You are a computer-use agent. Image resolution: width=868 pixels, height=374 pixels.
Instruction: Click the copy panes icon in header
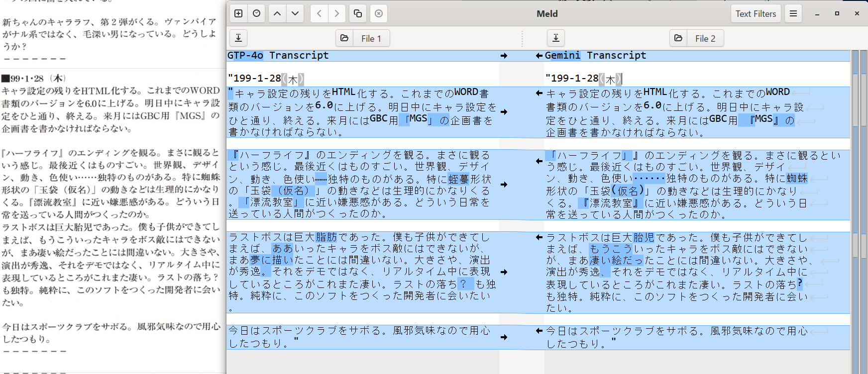[x=357, y=13]
